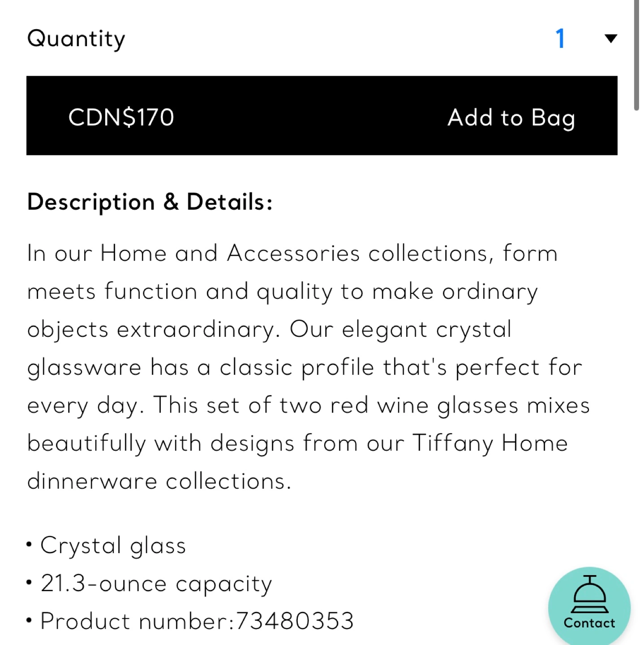Click the meets function and quality text

[180, 292]
